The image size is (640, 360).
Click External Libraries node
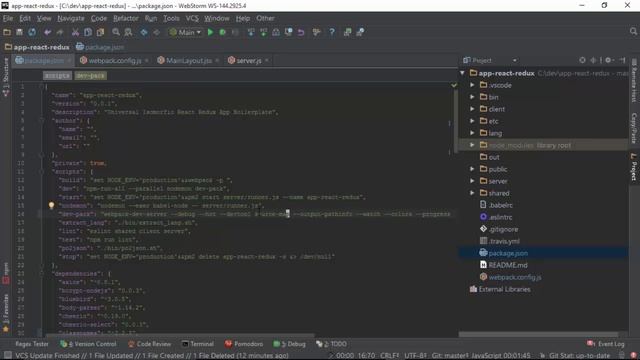[504, 289]
